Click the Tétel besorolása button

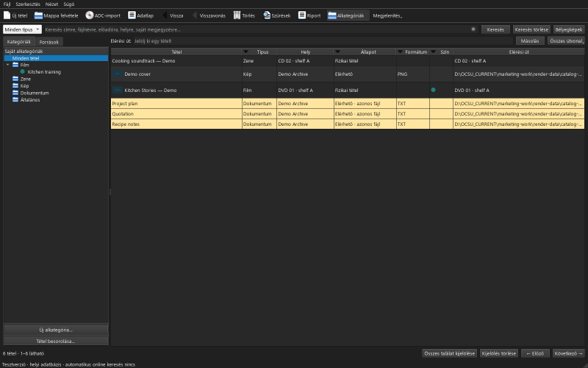pyautogui.click(x=56, y=342)
